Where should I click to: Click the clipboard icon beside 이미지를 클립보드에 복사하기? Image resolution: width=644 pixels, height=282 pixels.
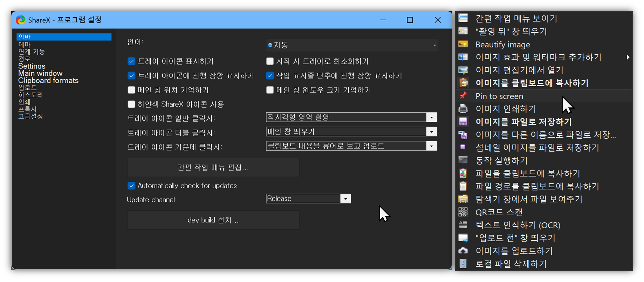tap(463, 83)
